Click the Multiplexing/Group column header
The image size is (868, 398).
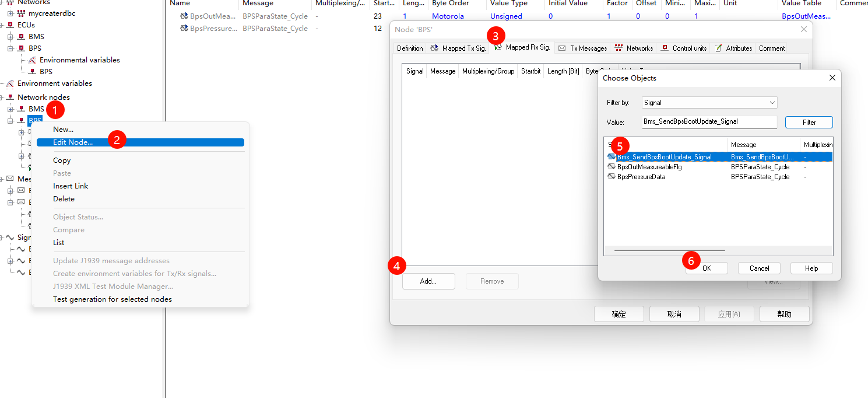(488, 71)
